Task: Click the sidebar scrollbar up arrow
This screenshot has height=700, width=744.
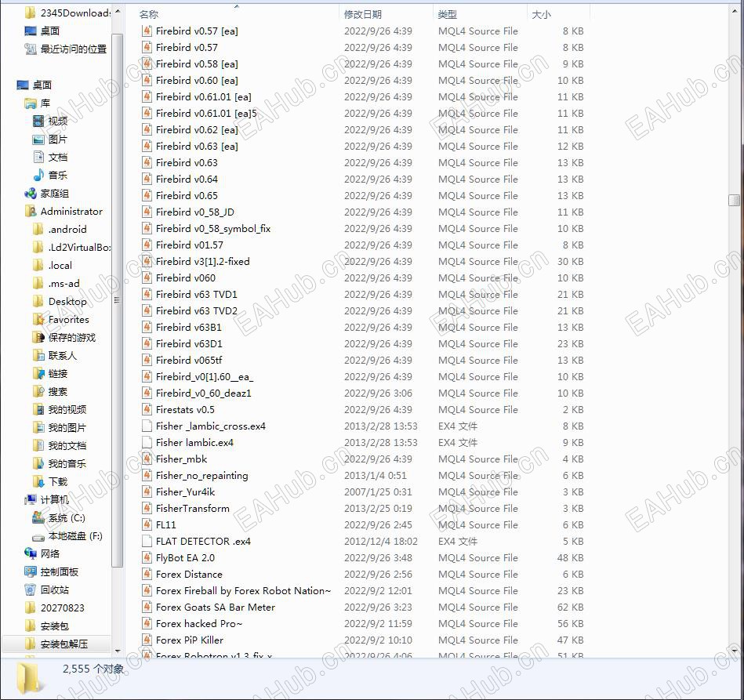Action: click(118, 11)
